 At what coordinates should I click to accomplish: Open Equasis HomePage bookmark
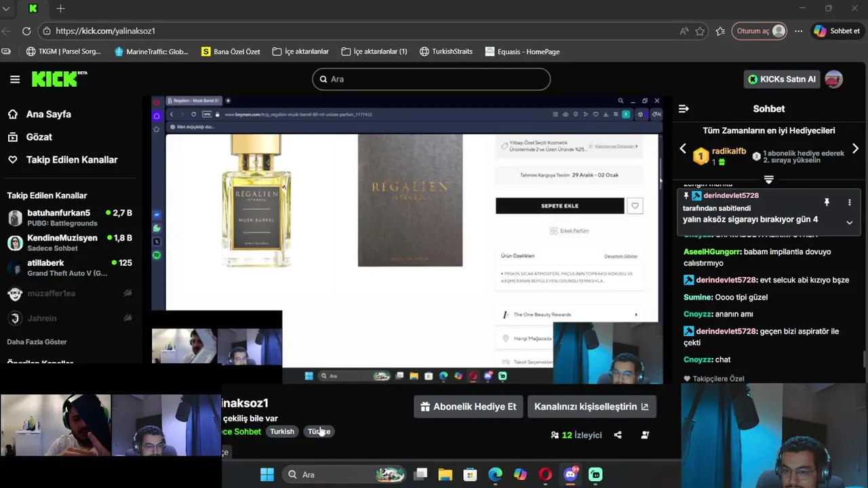(x=522, y=52)
